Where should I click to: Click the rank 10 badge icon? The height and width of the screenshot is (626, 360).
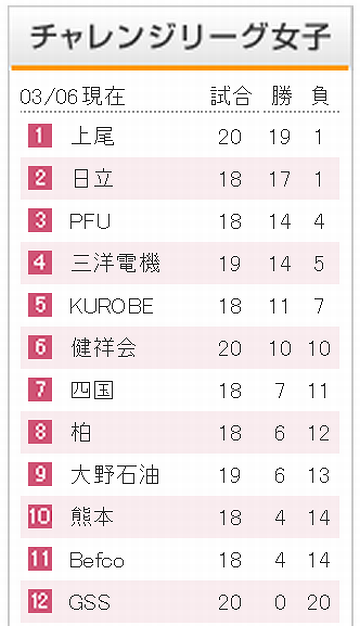40,517
